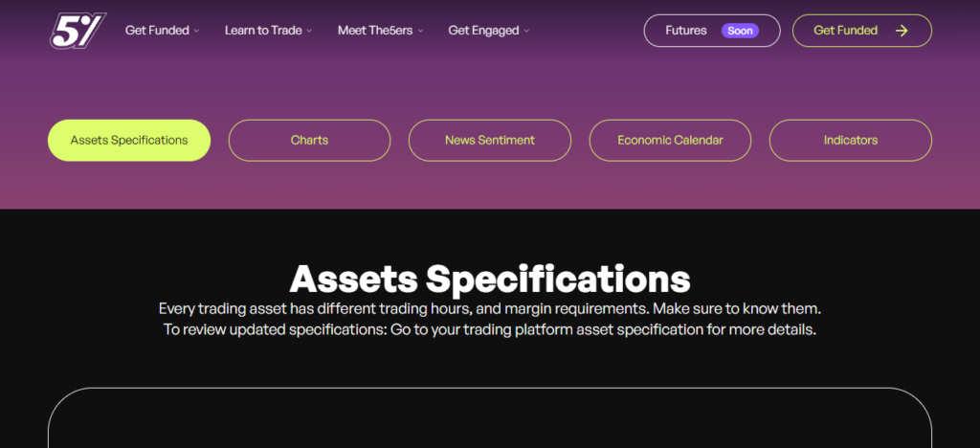Open the Get Engaged menu label
Viewport: 980px width, 448px height.
[x=483, y=31]
